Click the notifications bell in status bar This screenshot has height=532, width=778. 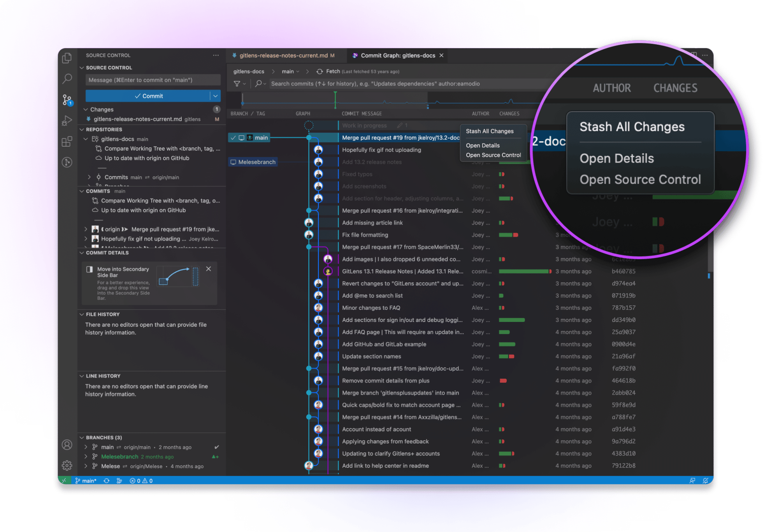705,481
